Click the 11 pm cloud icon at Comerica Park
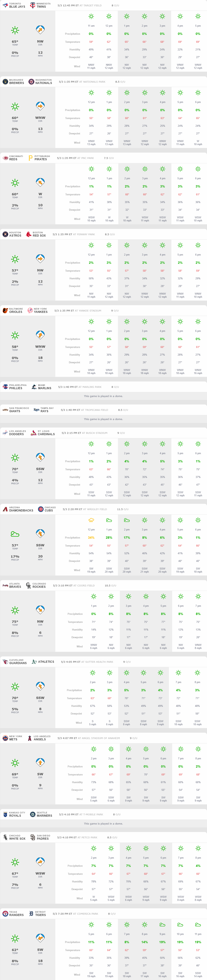 (198, 924)
